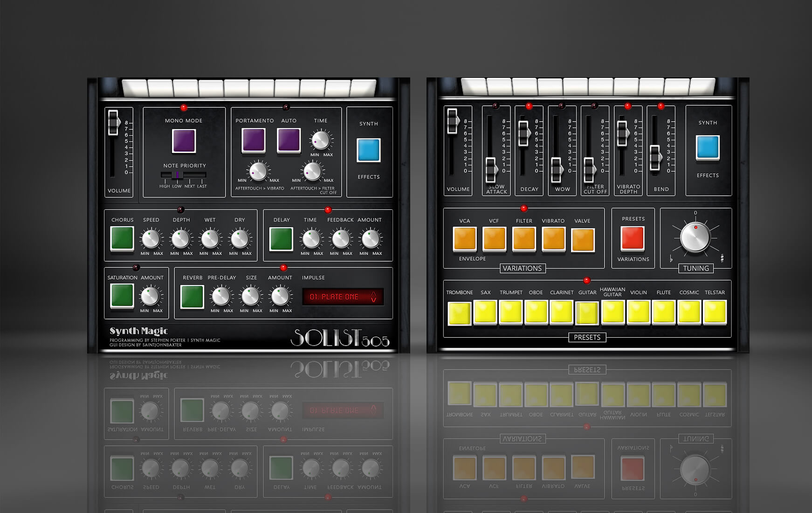This screenshot has height=513, width=812.
Task: Click the Chorus Dry knob
Action: tap(240, 239)
